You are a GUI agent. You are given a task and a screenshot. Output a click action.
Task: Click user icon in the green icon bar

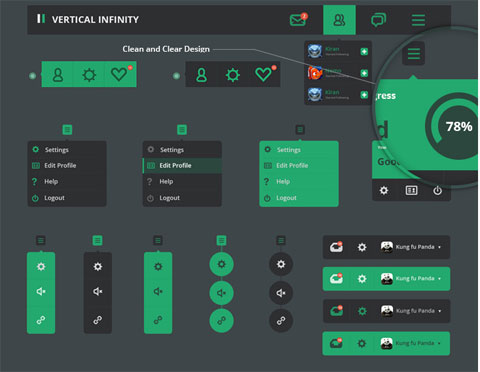(x=58, y=75)
